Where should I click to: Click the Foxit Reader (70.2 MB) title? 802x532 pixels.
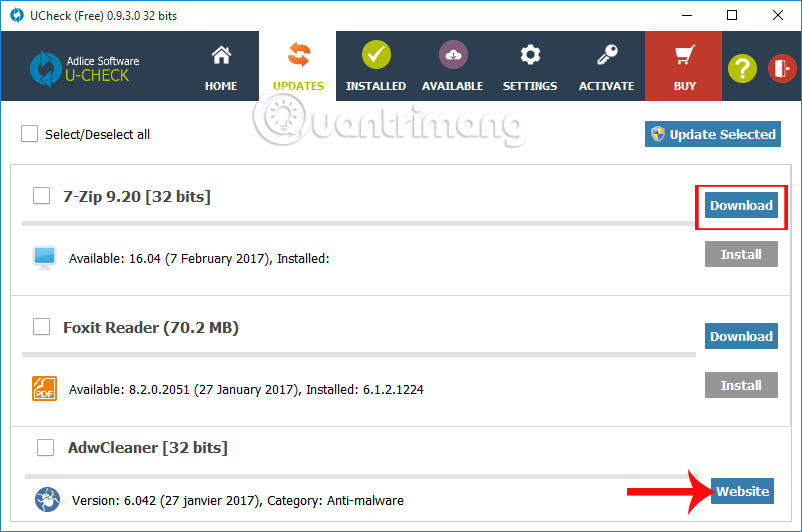(151, 327)
